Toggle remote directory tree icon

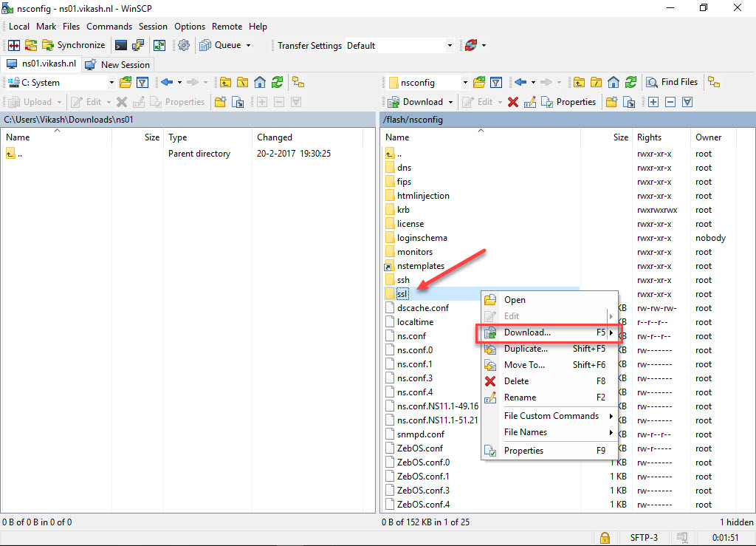click(x=714, y=83)
